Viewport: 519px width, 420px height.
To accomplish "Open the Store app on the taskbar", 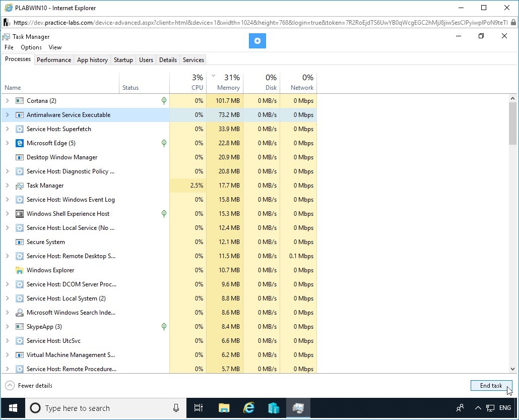I will coord(274,408).
